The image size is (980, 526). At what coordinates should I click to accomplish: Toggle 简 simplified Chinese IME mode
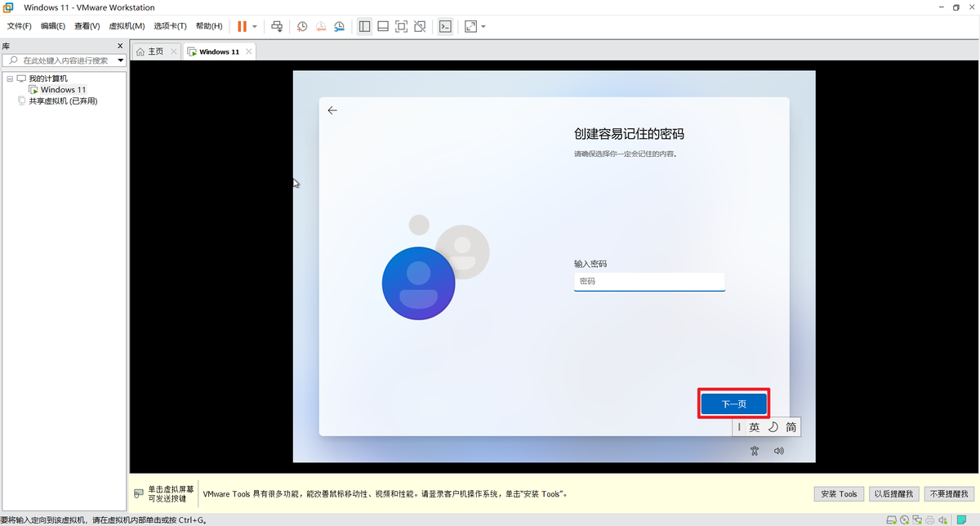click(x=791, y=427)
